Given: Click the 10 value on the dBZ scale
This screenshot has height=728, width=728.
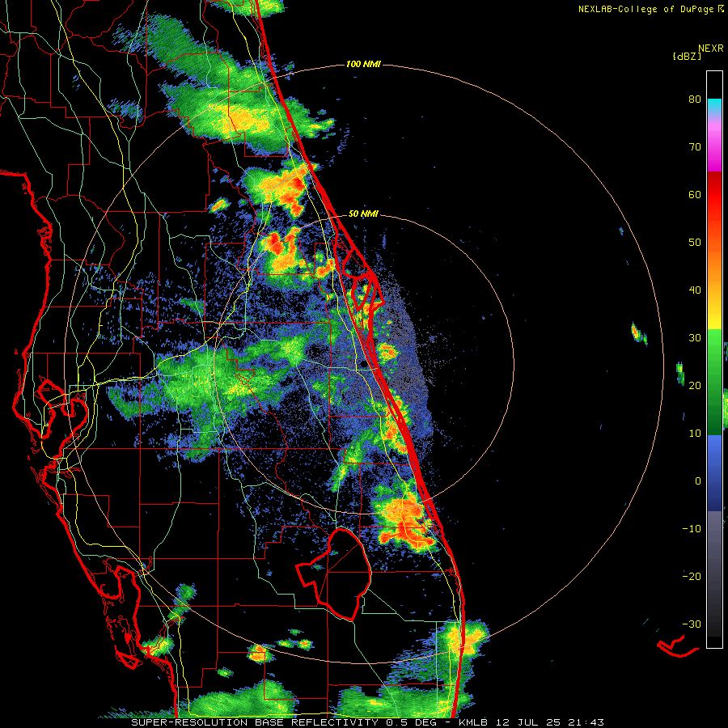Looking at the screenshot, I should point(695,434).
